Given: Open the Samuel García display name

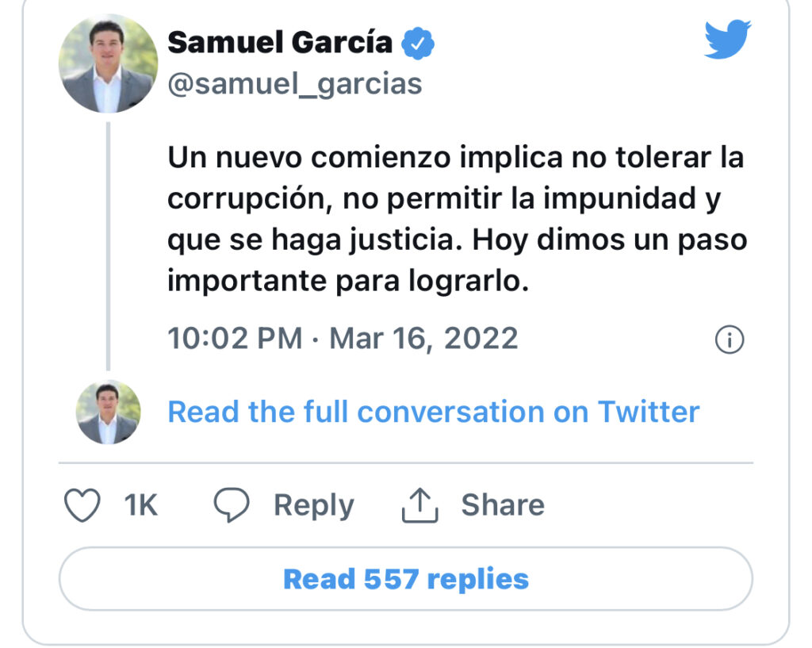Looking at the screenshot, I should click(x=280, y=42).
